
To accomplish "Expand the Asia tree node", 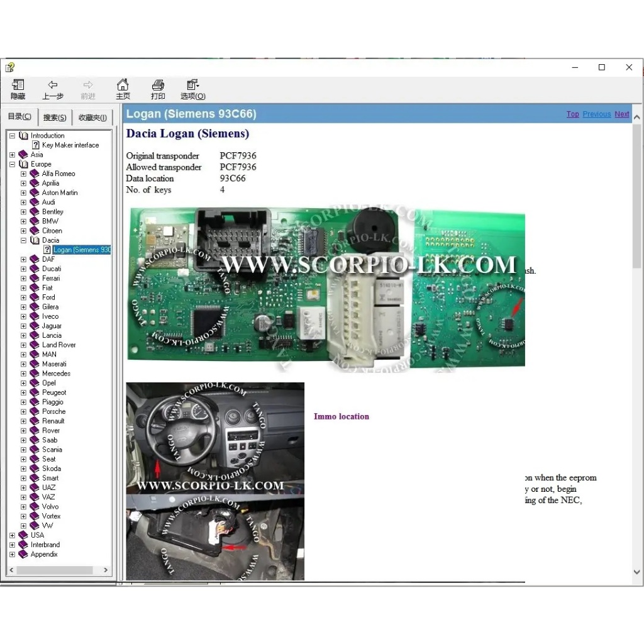I will (x=13, y=155).
